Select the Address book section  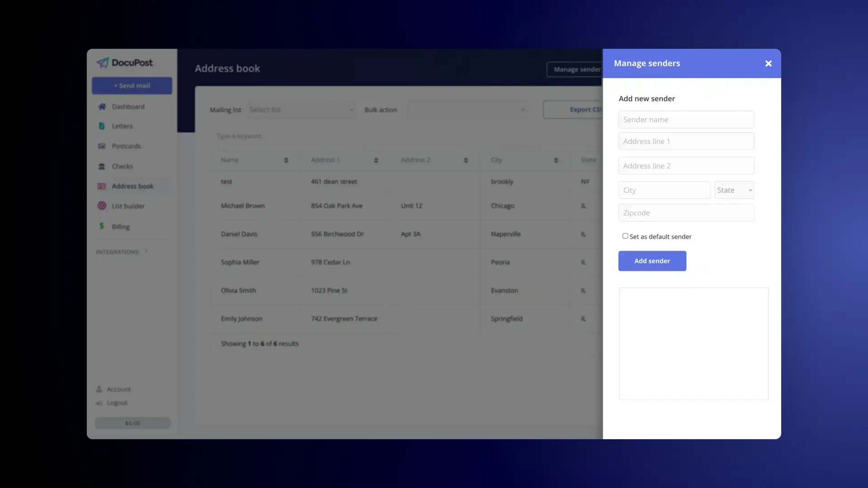132,185
